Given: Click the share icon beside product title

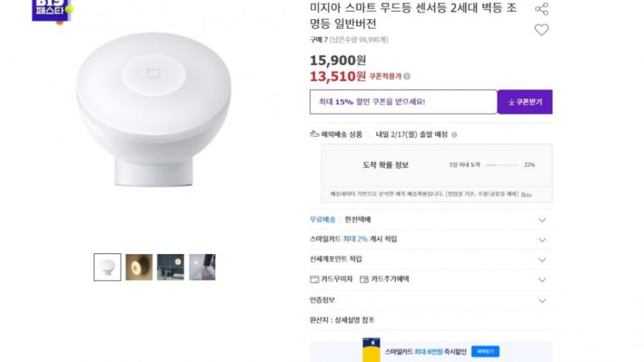Looking at the screenshot, I should coord(541,8).
